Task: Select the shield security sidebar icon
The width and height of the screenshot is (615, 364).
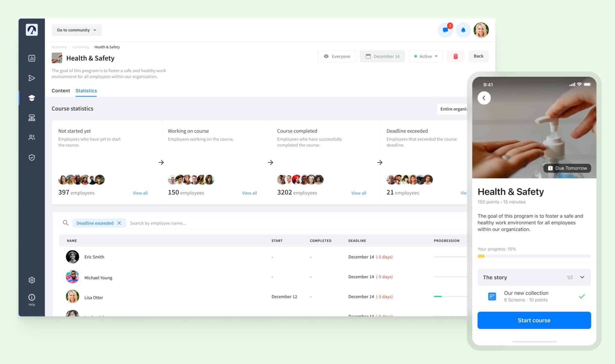Action: tap(32, 157)
